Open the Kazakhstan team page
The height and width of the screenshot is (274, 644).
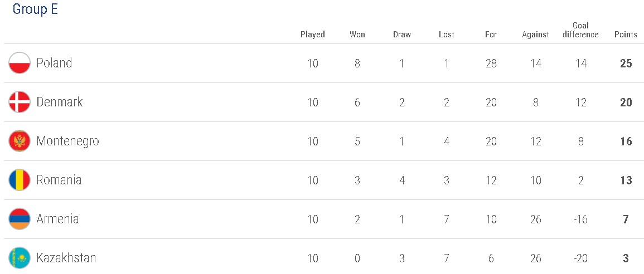pos(66,258)
